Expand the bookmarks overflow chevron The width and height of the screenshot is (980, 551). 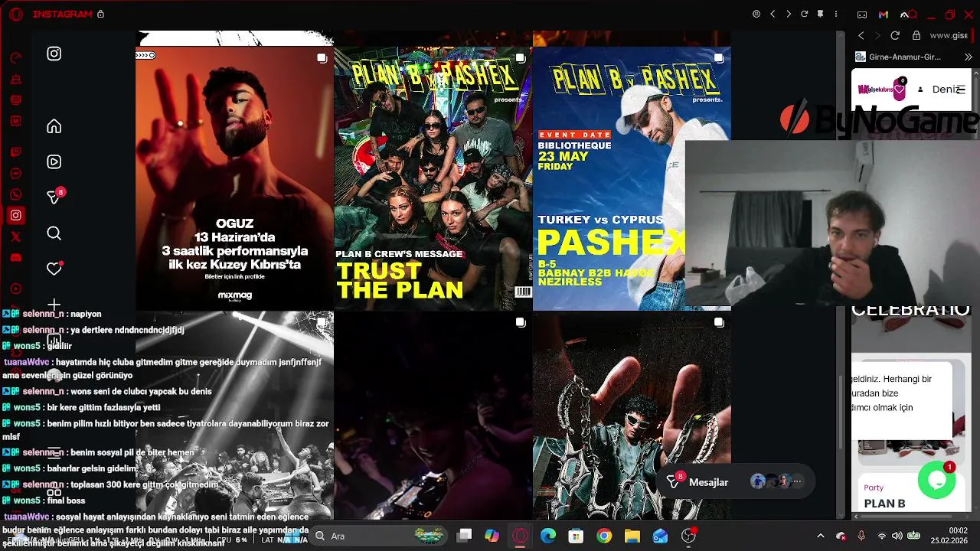968,57
